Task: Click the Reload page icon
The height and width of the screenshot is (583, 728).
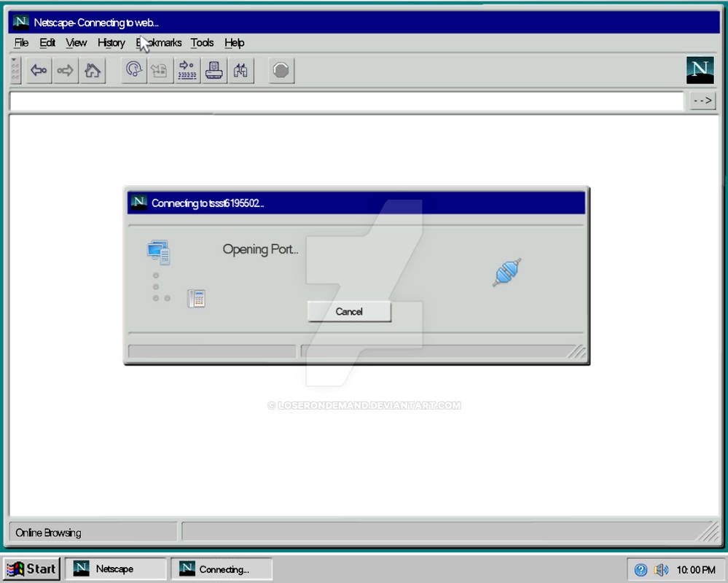Action: click(133, 71)
